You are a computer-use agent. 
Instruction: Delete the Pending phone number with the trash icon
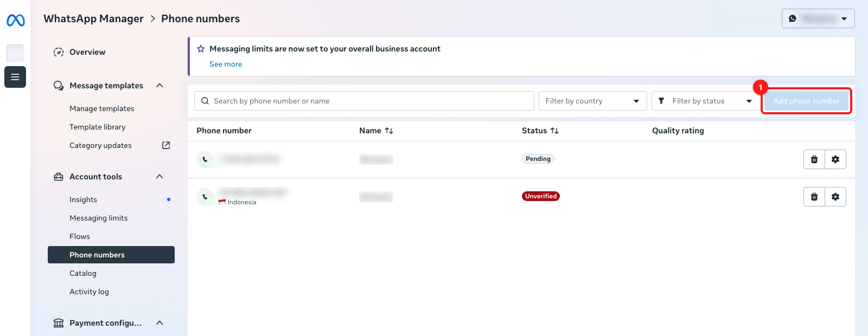click(x=814, y=159)
